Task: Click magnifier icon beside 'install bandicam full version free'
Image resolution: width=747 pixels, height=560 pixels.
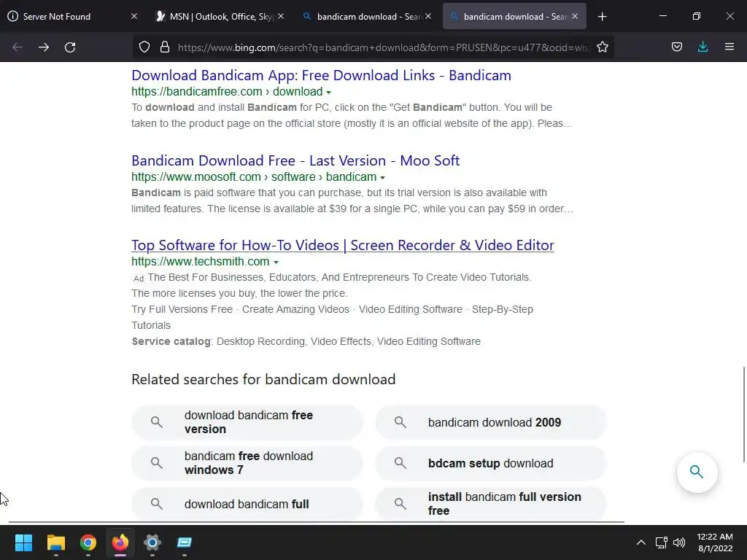Action: click(x=400, y=504)
